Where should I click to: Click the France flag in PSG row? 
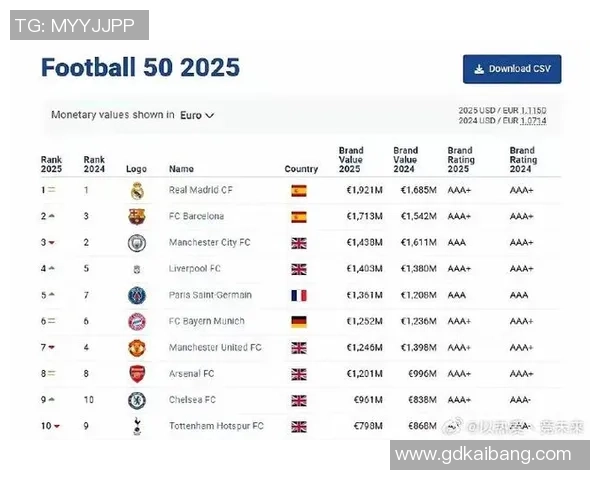pos(298,295)
